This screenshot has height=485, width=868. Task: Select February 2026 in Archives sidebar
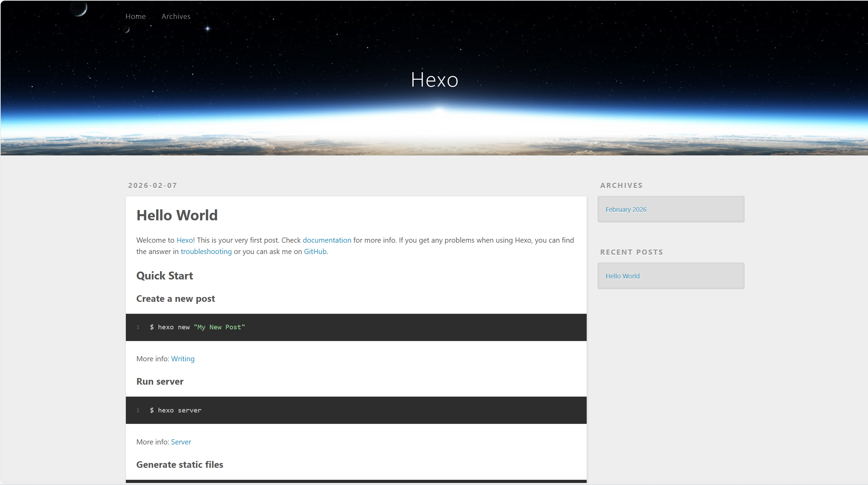pos(626,209)
